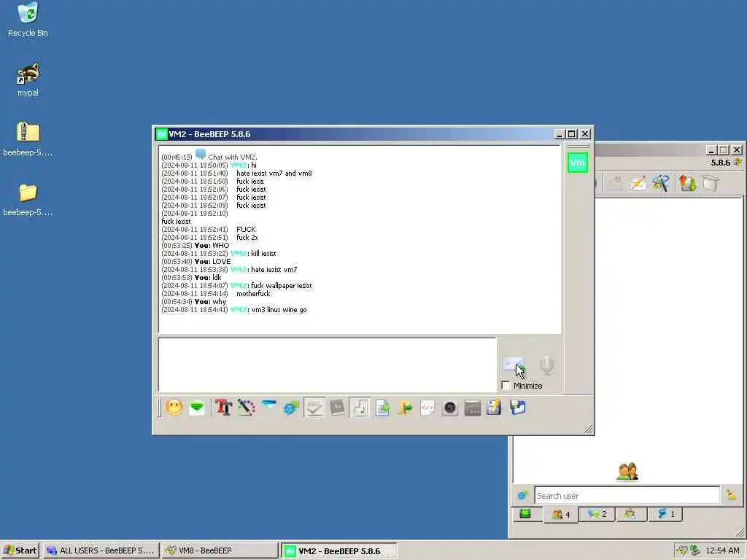747x560 pixels.
Task: Switch to the green home tab
Action: point(525,514)
